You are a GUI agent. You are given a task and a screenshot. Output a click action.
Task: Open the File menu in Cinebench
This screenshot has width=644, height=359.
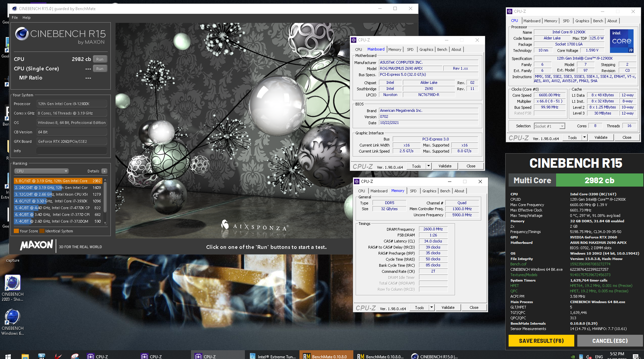[x=15, y=18]
